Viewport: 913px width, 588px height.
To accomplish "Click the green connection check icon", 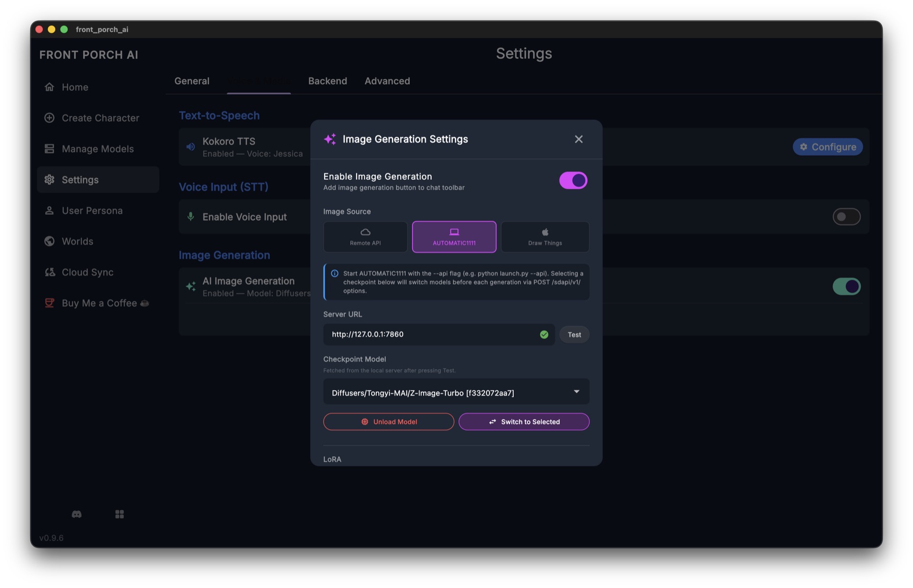I will pos(544,335).
